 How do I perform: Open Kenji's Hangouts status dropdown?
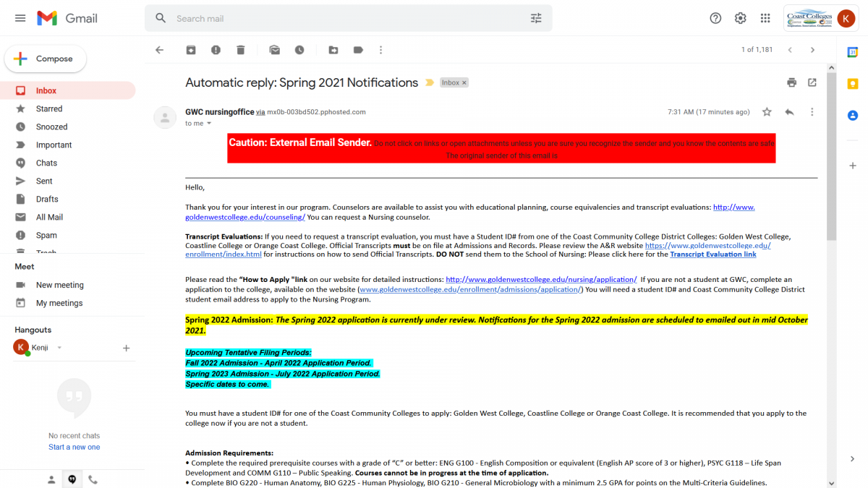(x=59, y=348)
